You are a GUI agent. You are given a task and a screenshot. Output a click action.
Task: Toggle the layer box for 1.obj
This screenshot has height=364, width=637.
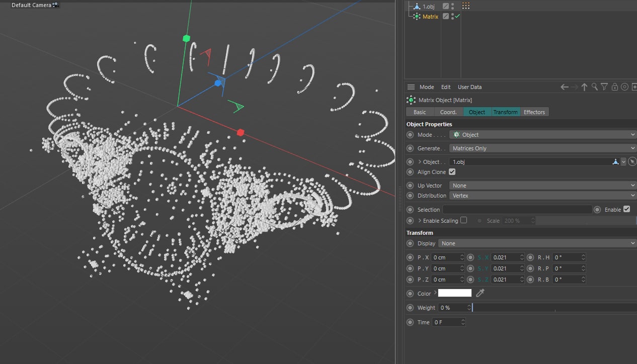click(445, 6)
